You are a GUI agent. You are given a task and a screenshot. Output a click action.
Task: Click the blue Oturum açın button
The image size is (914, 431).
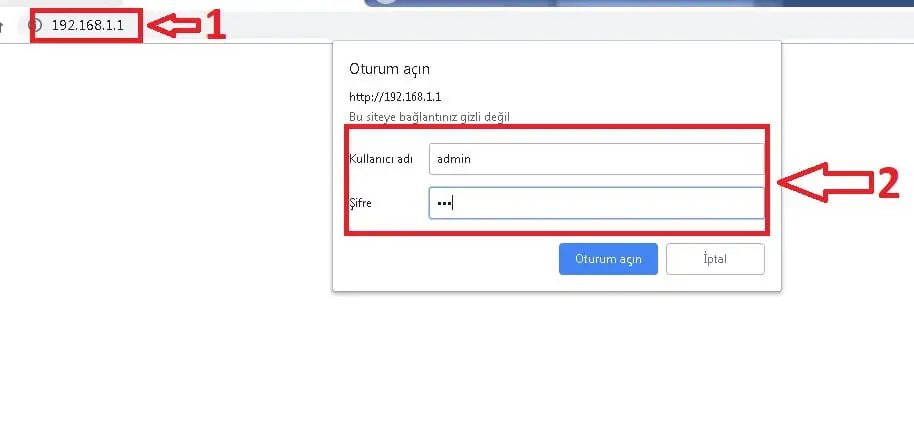608,259
